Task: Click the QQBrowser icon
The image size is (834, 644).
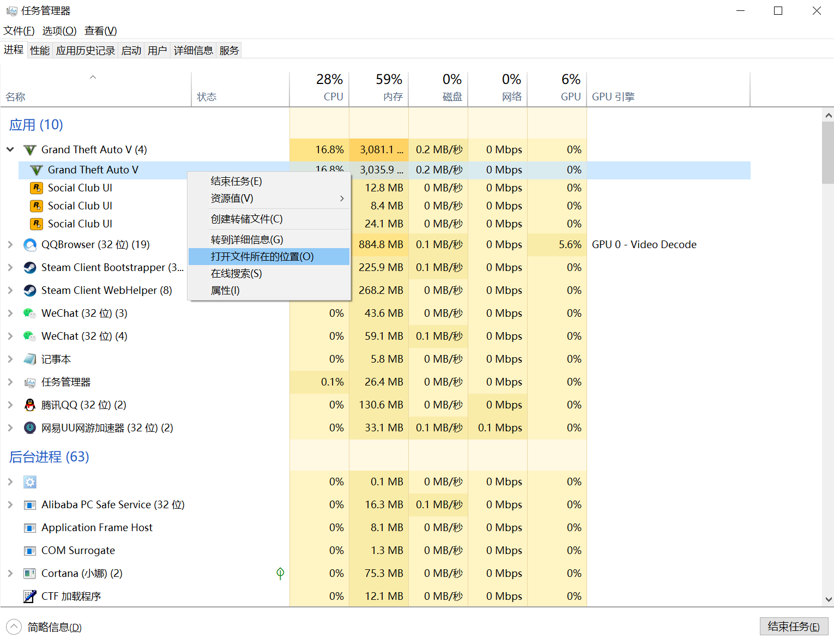Action: point(30,245)
